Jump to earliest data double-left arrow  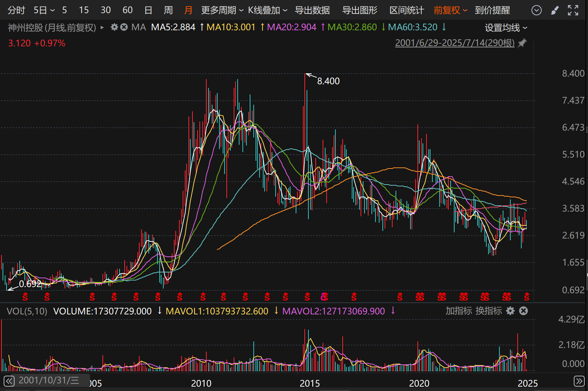(x=9, y=381)
